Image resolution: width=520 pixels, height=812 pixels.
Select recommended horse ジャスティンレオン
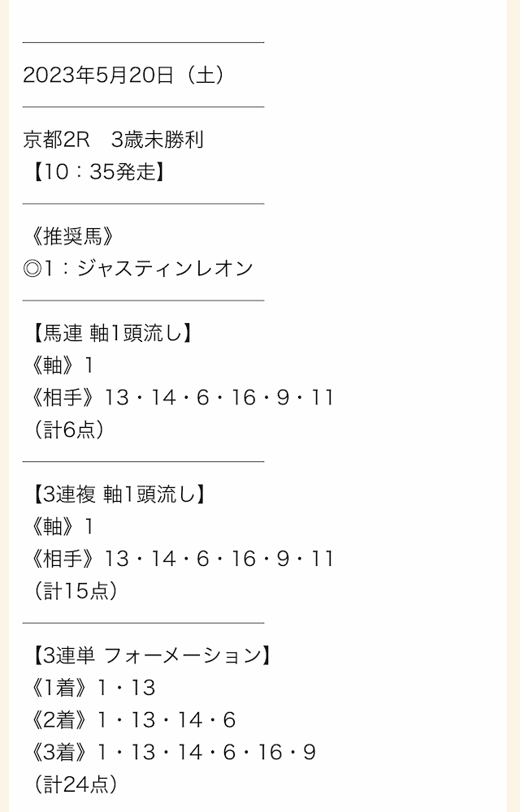click(165, 268)
